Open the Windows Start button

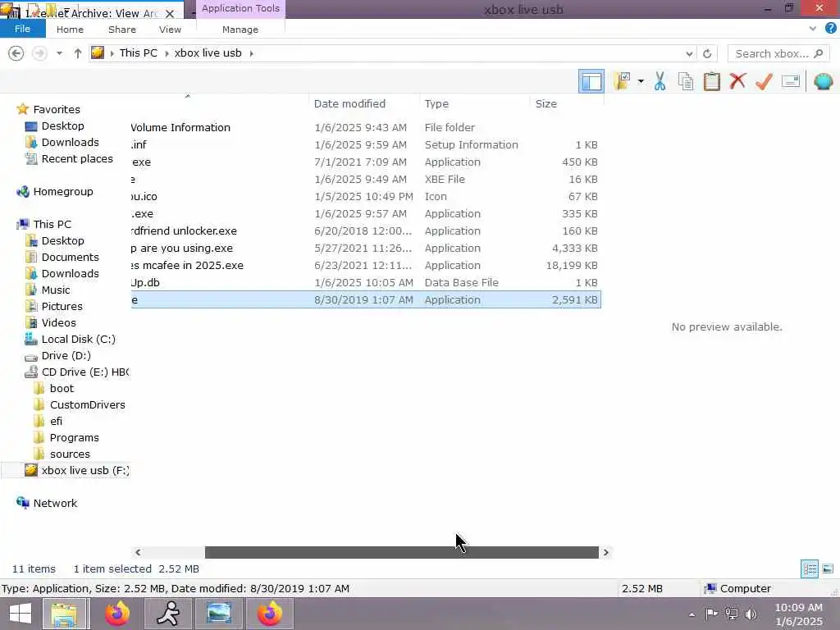click(x=21, y=614)
